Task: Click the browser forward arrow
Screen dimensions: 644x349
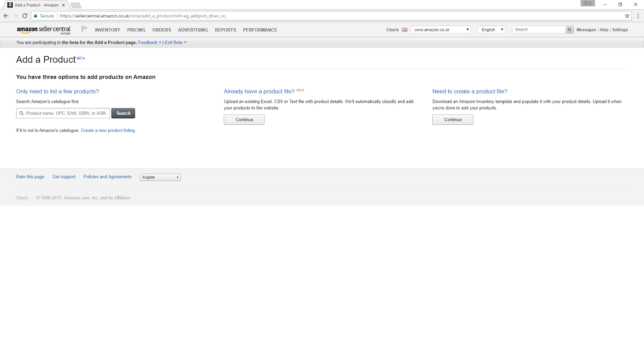Action: [15, 16]
